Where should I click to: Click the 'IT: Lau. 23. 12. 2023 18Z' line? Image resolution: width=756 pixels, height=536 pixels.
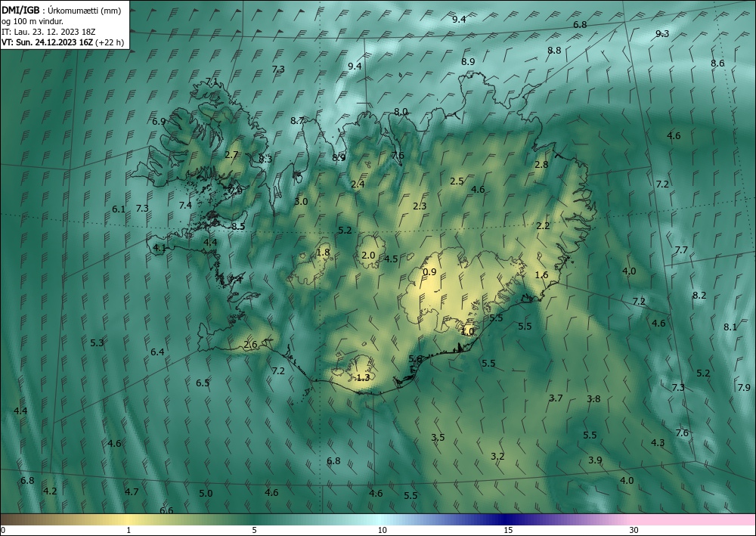coord(48,31)
